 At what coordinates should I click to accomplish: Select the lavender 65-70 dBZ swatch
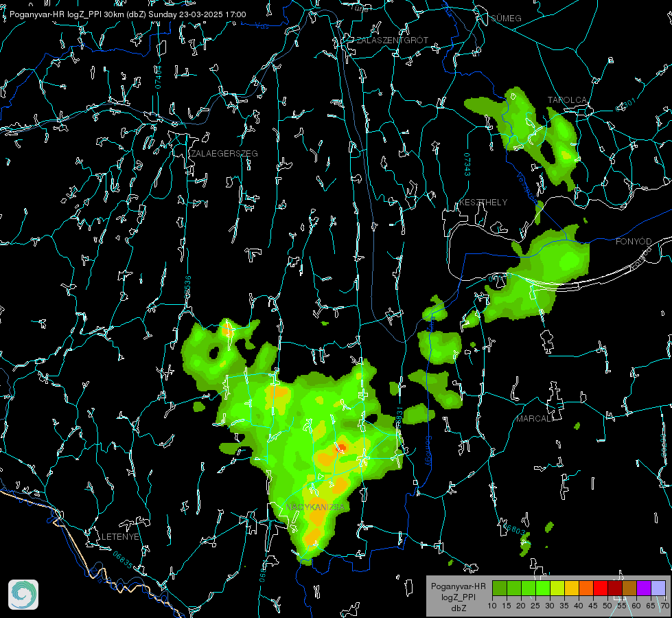point(658,588)
